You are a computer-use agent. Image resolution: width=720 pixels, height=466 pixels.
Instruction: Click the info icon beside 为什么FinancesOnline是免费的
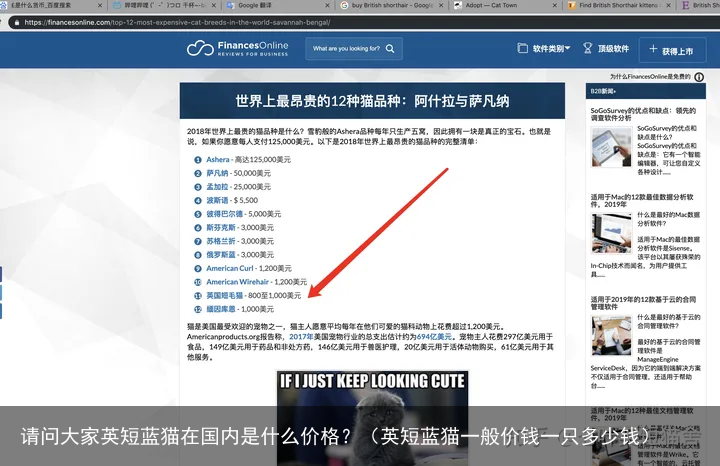click(x=699, y=77)
